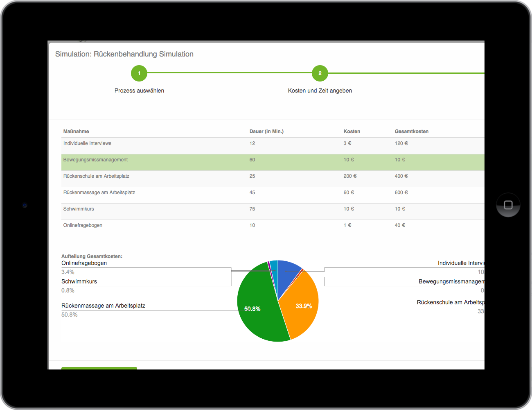Select the highlighted Bewegungsmissmanagement row name
Image resolution: width=532 pixels, height=410 pixels.
(95, 160)
